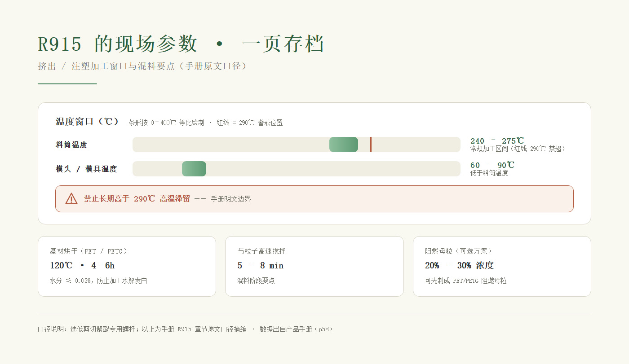
Task: Click the "温度窗口（℃）" heading
Action: (x=89, y=122)
